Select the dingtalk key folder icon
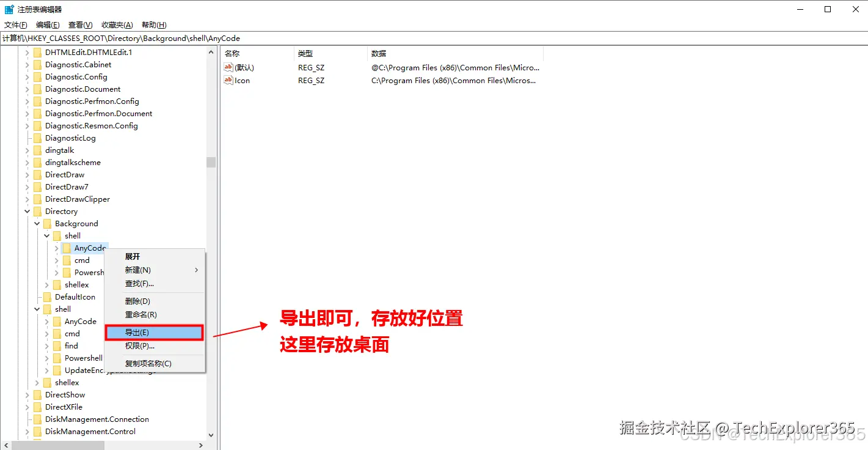The image size is (868, 450). coord(37,150)
